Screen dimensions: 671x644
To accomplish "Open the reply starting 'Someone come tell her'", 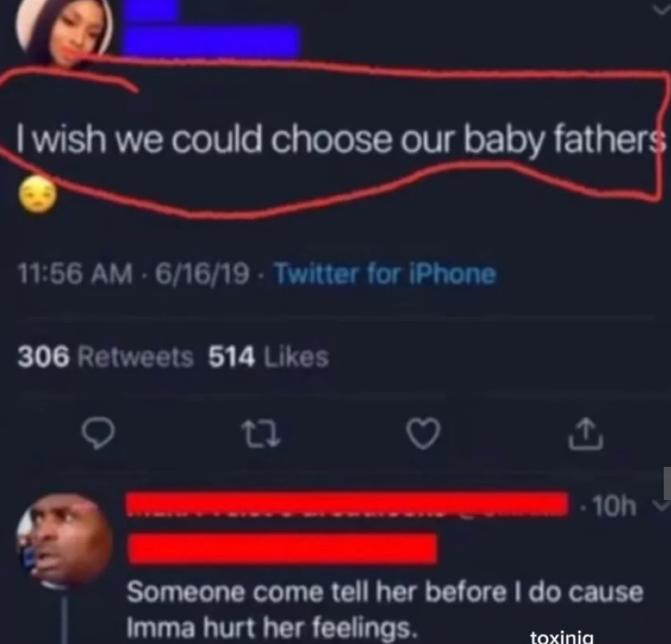I will [x=385, y=610].
